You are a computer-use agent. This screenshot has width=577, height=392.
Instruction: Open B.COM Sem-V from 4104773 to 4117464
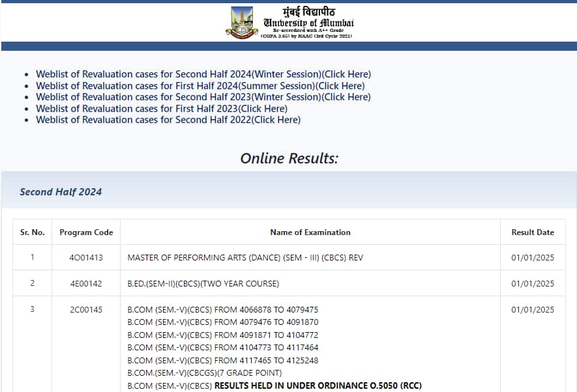point(222,348)
